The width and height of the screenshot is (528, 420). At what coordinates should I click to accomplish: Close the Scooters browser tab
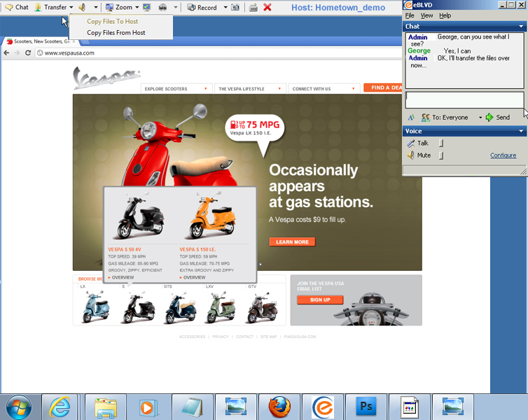point(74,41)
